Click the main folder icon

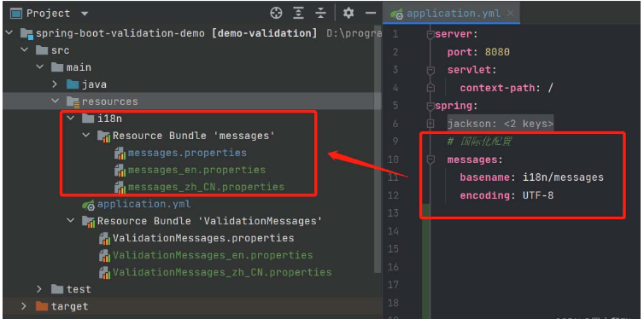[57, 67]
